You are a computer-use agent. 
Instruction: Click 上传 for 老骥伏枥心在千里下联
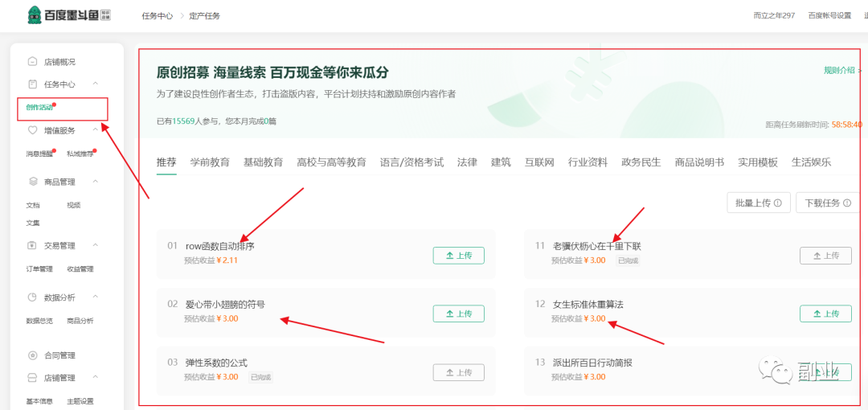pyautogui.click(x=825, y=256)
